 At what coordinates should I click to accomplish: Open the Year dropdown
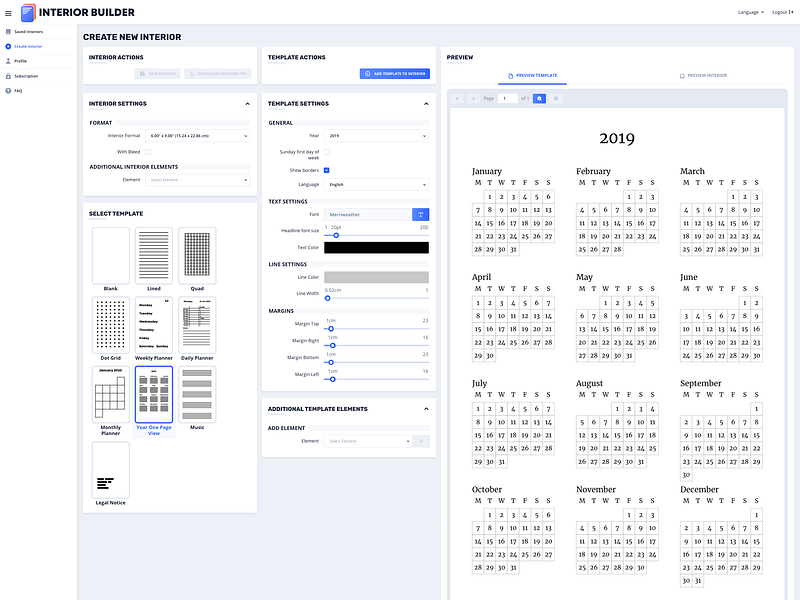[377, 136]
